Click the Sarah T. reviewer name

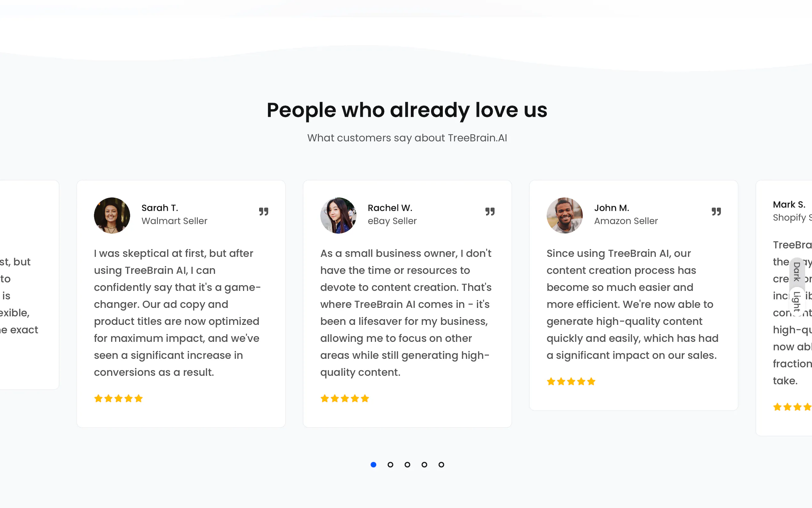click(x=160, y=208)
